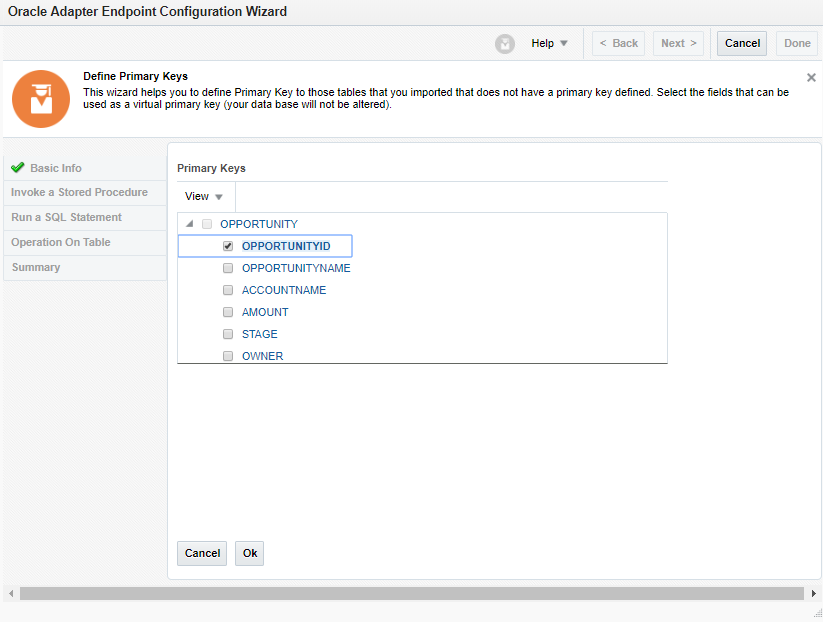Open the Help dropdown menu
Screen dimensions: 823x622
pyautogui.click(x=549, y=44)
